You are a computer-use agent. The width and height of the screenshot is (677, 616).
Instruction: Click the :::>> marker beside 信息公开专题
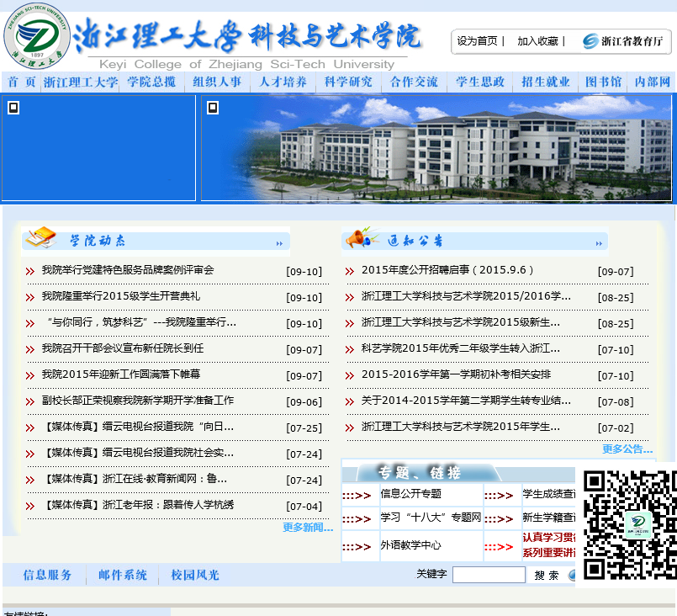pos(357,496)
